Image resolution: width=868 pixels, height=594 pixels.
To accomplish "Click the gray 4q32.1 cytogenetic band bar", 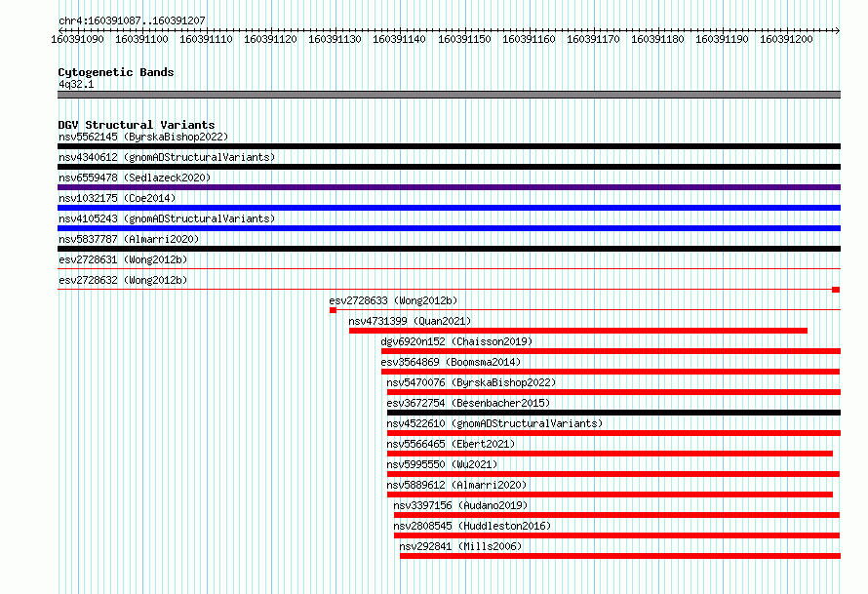I will tap(449, 95).
